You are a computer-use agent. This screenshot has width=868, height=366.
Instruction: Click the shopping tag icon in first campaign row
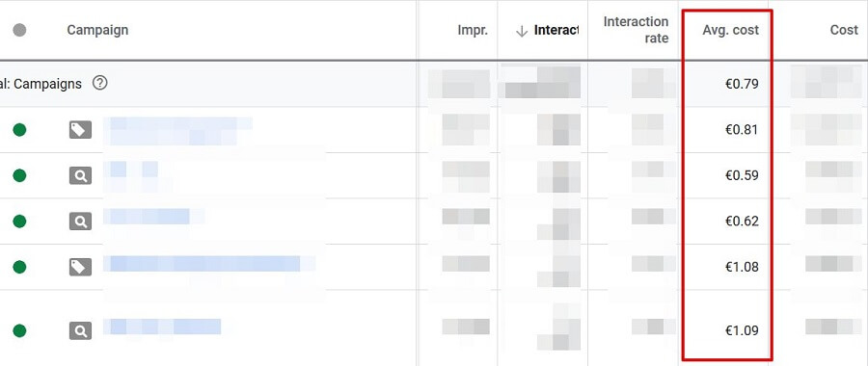point(80,130)
